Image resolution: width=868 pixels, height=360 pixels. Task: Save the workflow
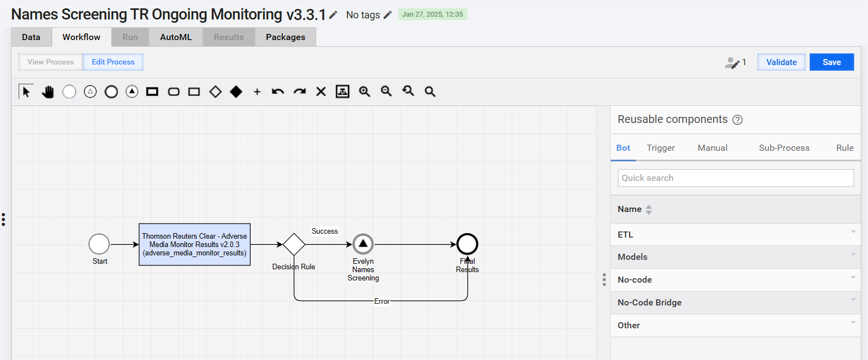[x=832, y=62]
